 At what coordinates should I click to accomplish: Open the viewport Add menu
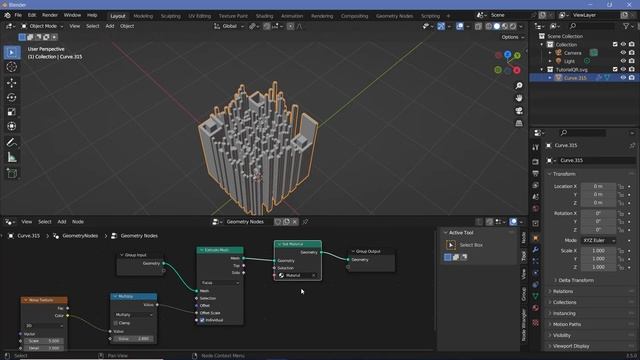(110, 26)
